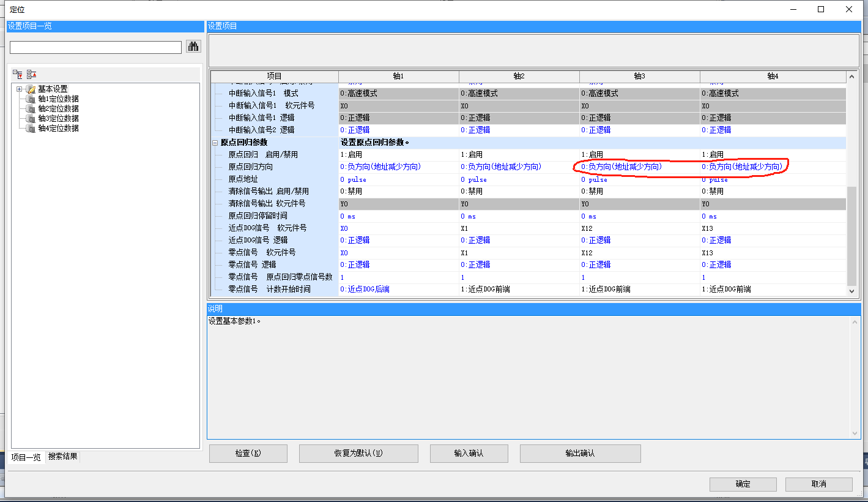Click the 基本设置 folder icon
Image resolution: width=868 pixels, height=502 pixels.
point(31,89)
